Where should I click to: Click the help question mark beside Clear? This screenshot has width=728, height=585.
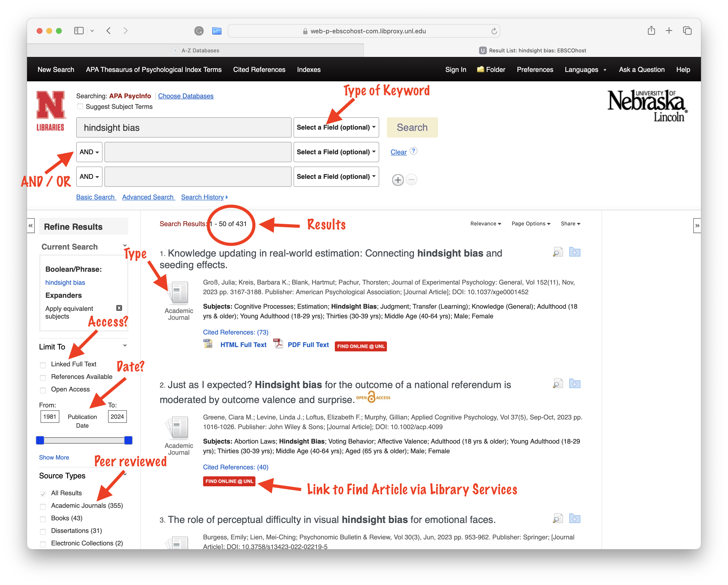coord(414,151)
